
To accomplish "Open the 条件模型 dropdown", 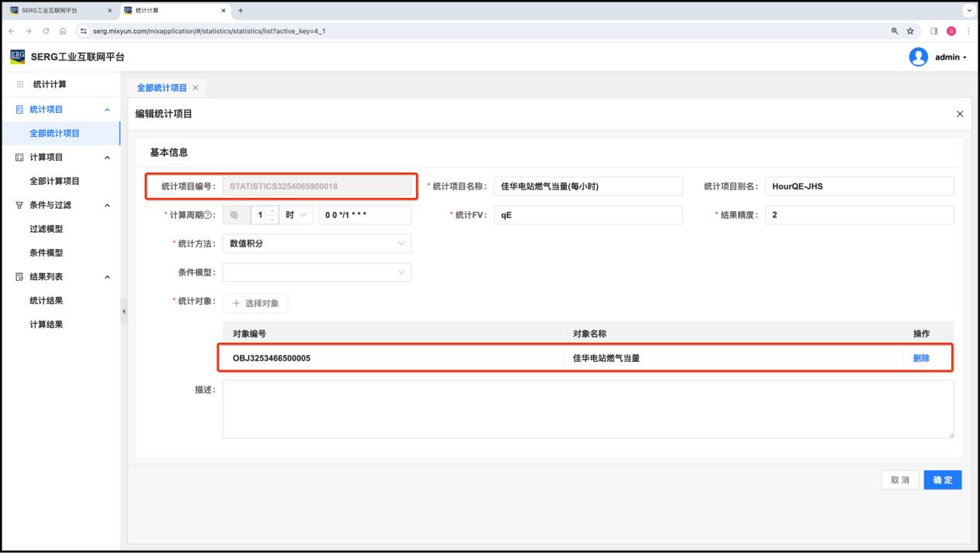I will point(317,272).
